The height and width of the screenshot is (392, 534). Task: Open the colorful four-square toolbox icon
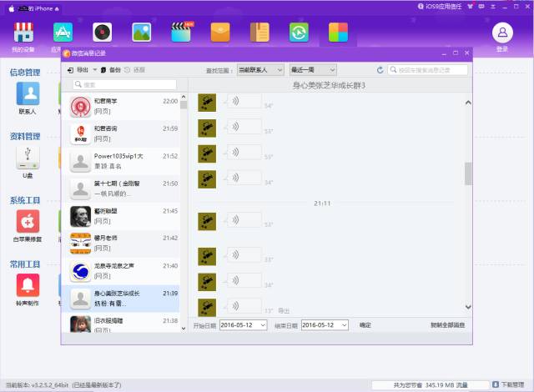tap(338, 33)
